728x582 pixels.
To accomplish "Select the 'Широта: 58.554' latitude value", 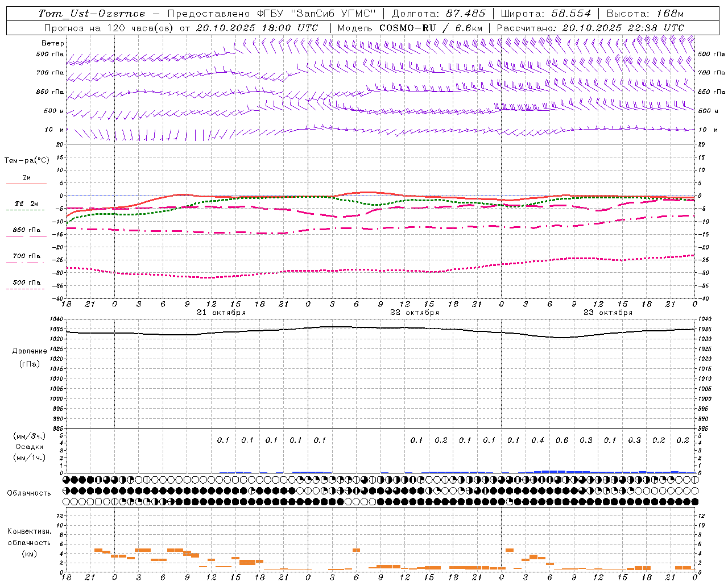I will click(x=547, y=14).
